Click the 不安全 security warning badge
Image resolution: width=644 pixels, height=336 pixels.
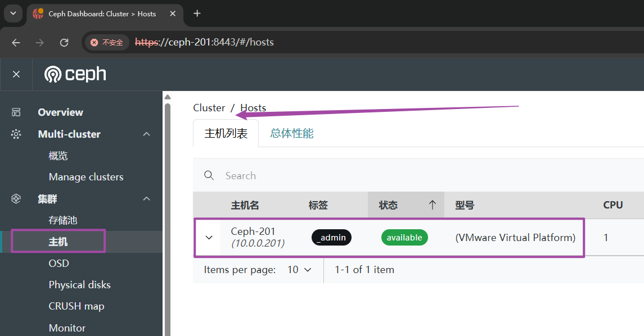tap(107, 42)
